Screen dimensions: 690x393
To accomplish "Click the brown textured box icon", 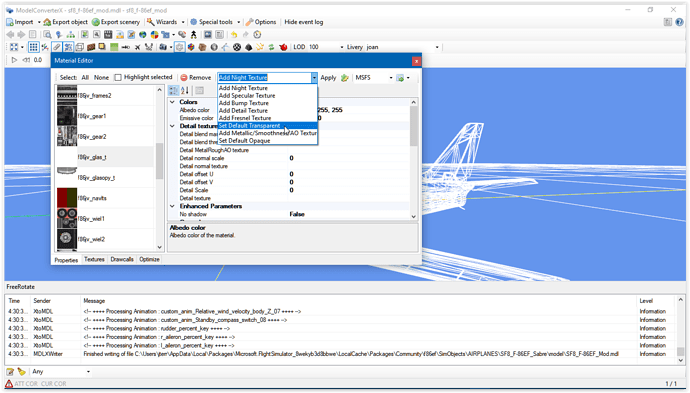I will (x=202, y=47).
